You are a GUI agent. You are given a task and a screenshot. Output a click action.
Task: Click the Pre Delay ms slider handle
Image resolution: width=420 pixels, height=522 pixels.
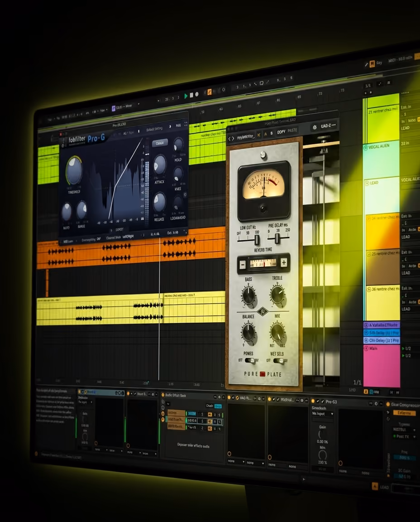click(277, 238)
